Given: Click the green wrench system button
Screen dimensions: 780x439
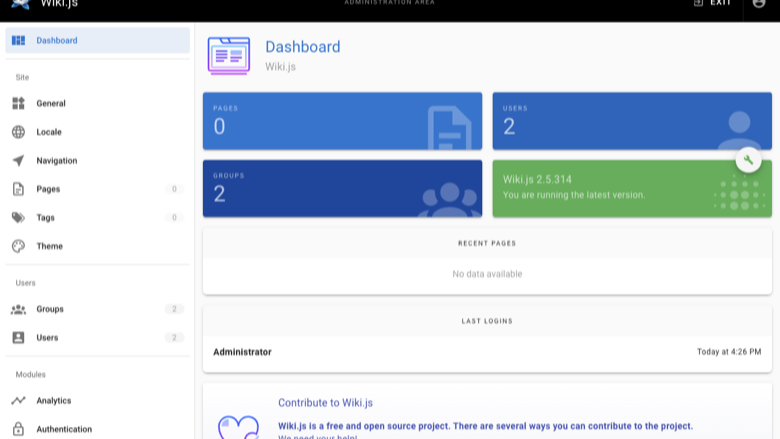Looking at the screenshot, I should click(748, 160).
